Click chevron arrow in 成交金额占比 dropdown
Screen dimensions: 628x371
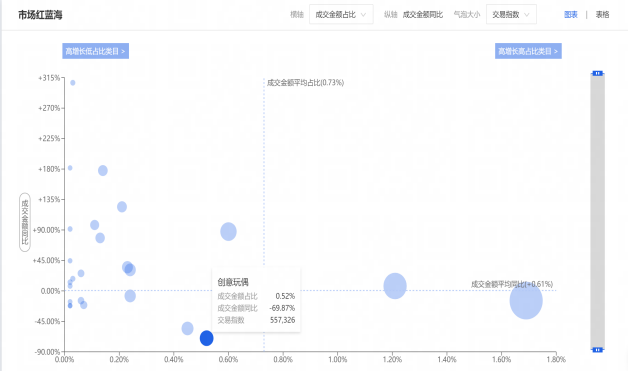(x=363, y=15)
